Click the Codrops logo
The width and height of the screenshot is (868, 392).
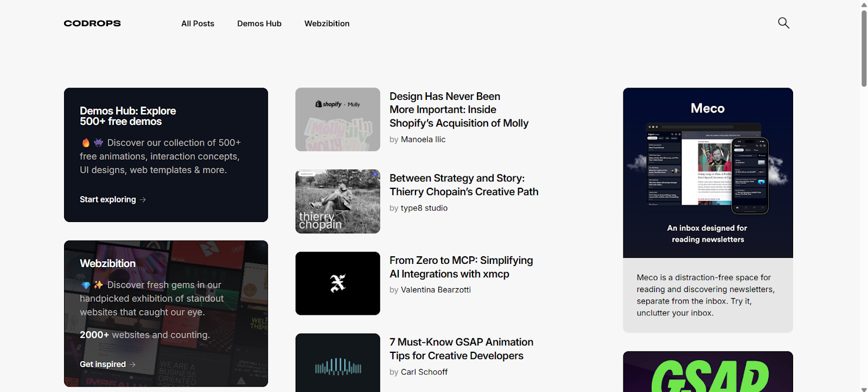(92, 23)
